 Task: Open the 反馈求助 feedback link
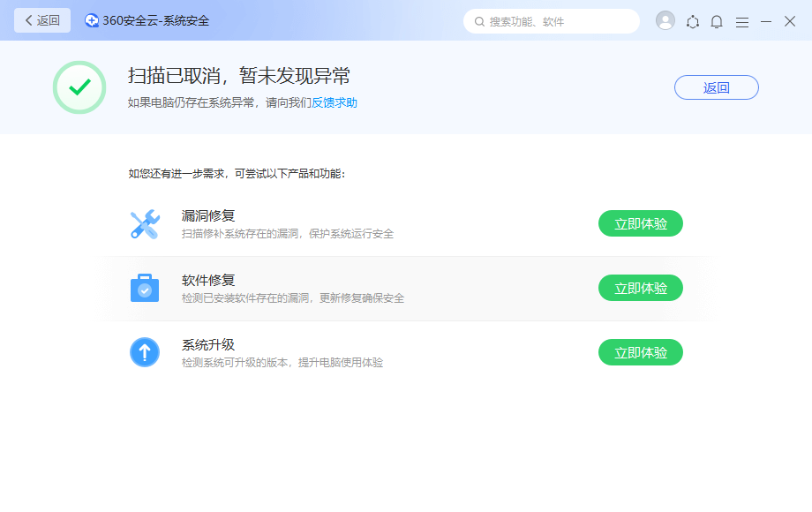coord(335,102)
